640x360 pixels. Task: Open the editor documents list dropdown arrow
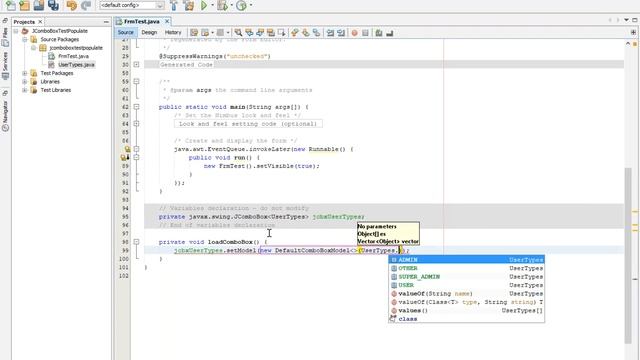click(627, 20)
